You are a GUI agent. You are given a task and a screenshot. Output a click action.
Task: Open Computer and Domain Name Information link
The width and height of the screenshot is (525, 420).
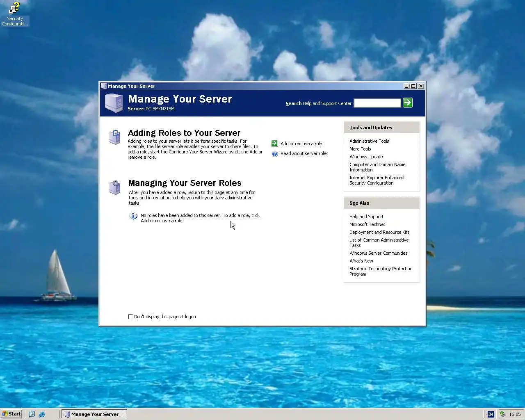point(377,167)
